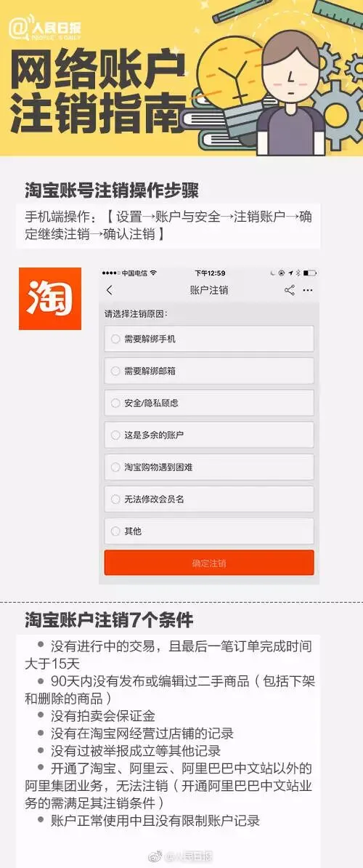This screenshot has width=363, height=868.
Task: Click the 淘宝账户注销7个条件 heading
Action: tap(109, 620)
